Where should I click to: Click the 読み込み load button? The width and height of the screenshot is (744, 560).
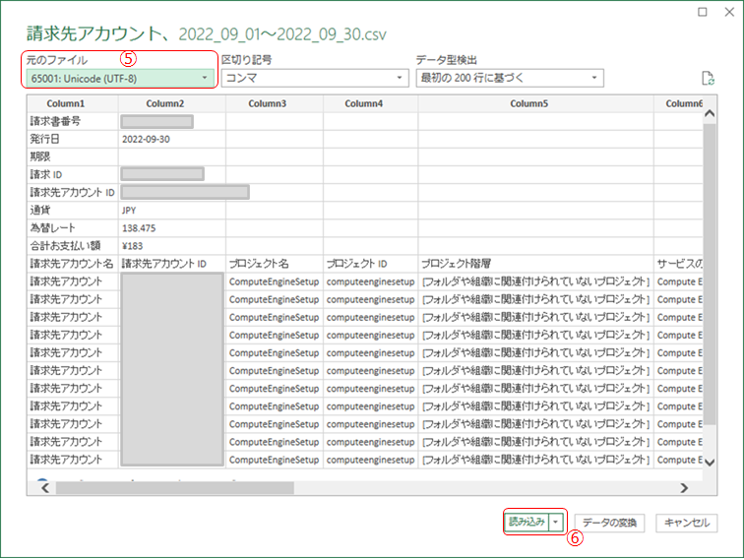tap(526, 523)
